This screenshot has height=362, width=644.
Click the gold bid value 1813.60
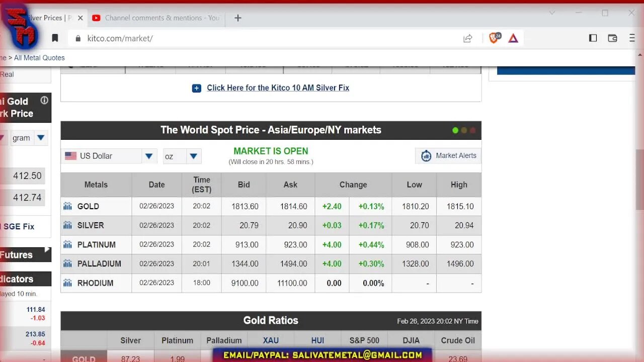coord(245,207)
